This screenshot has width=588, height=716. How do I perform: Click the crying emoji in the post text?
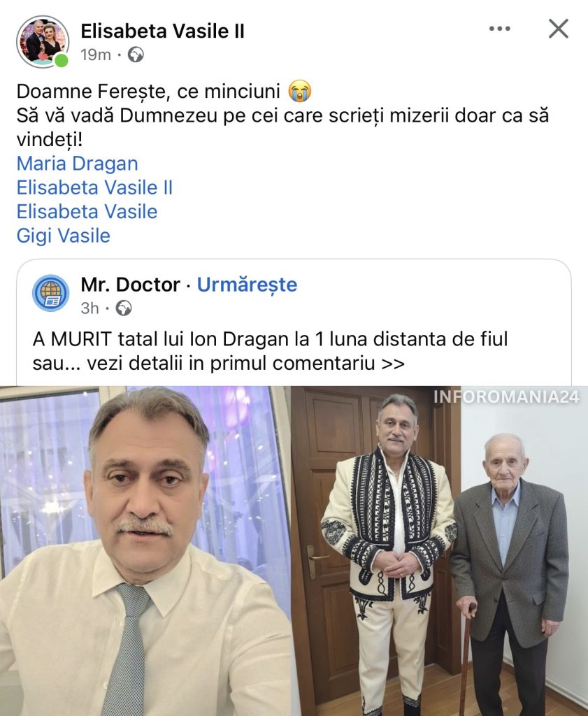(299, 91)
